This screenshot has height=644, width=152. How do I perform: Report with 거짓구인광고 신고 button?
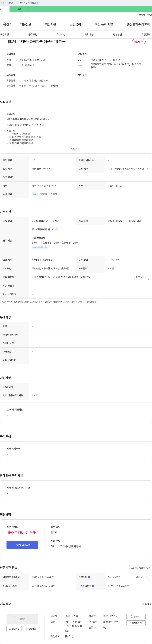[140, 568]
